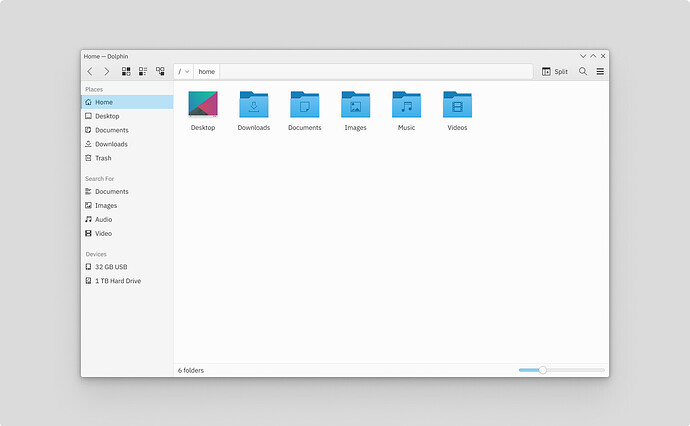Expand the root path dropdown chevron

tap(187, 72)
